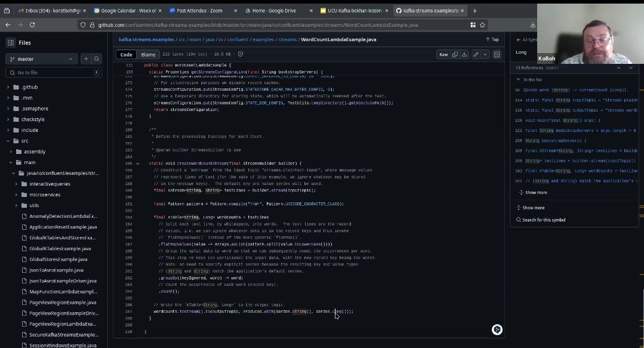The width and height of the screenshot is (644, 348).
Task: Select the Code view tab
Action: [x=126, y=55]
